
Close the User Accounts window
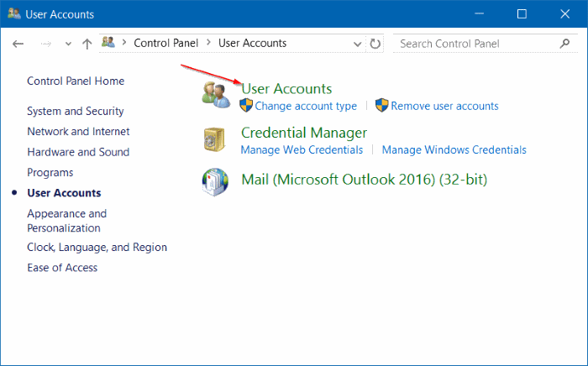tap(565, 14)
